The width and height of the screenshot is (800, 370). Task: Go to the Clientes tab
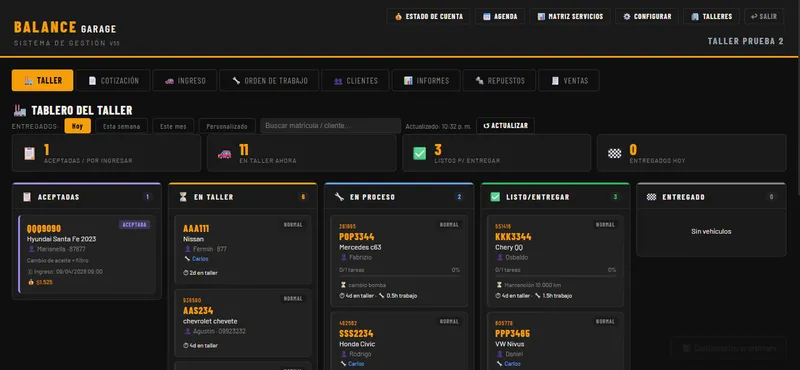(x=356, y=81)
